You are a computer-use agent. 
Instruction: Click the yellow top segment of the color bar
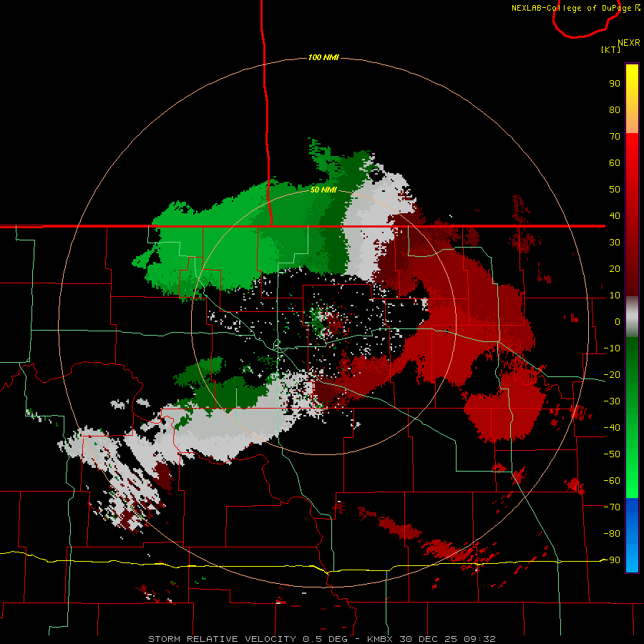click(632, 99)
